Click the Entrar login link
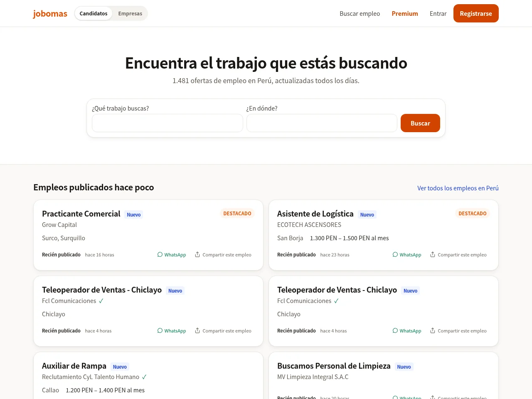The width and height of the screenshot is (532, 399). click(438, 14)
